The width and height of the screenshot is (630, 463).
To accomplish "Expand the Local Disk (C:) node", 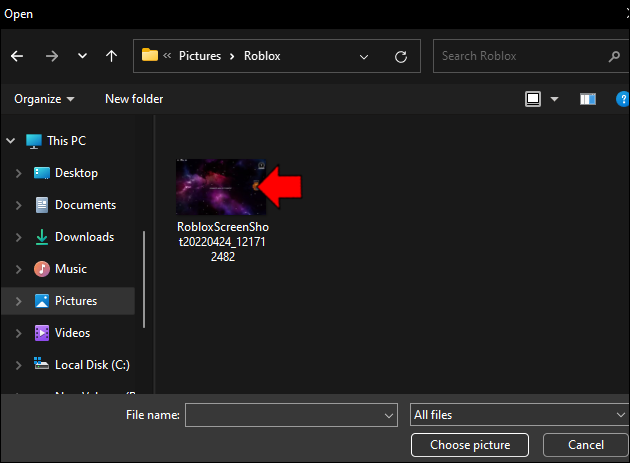I will [x=18, y=365].
